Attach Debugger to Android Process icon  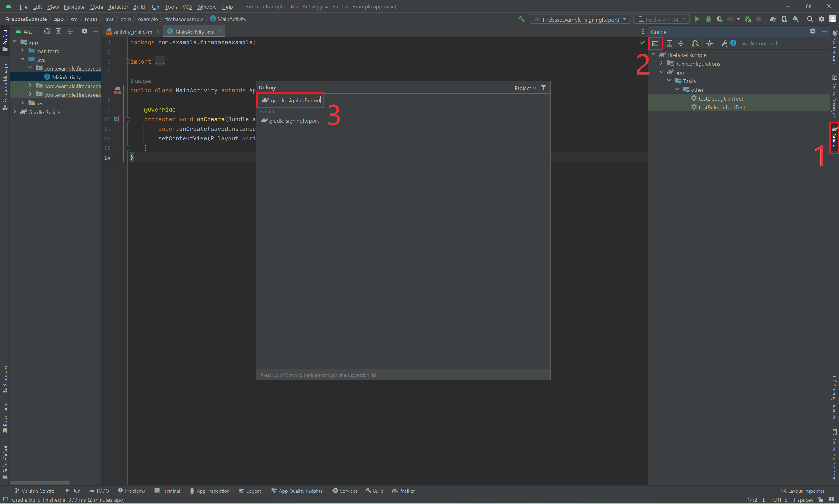click(x=747, y=19)
